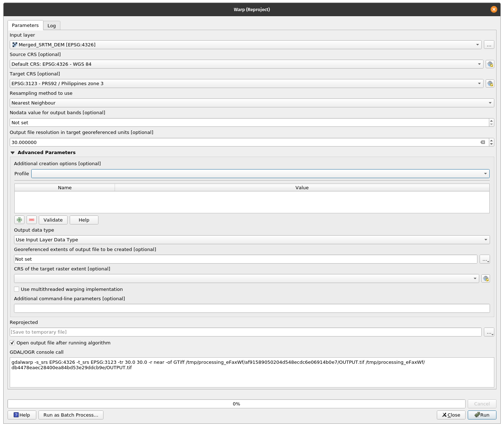
Task: Click the Validate button
Action: [x=53, y=220]
